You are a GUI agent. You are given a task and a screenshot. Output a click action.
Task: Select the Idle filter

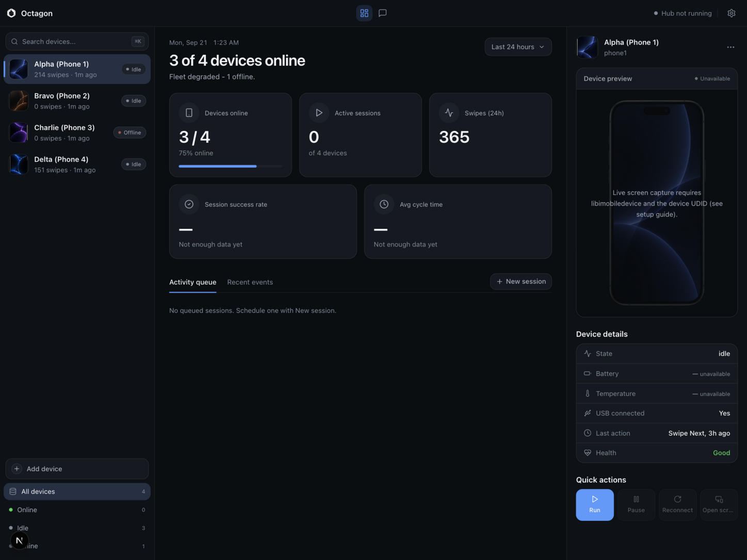pyautogui.click(x=77, y=528)
